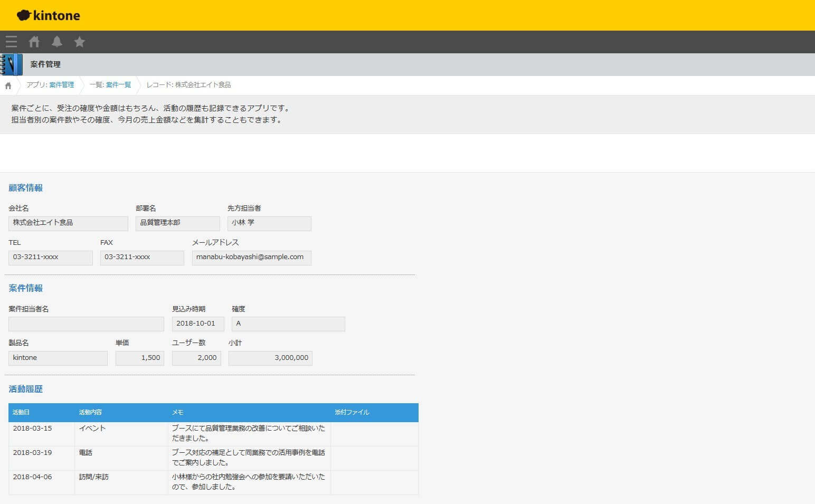Image resolution: width=815 pixels, height=504 pixels.
Task: Click email manabu-kobayashi@sample.com field
Action: (x=252, y=258)
